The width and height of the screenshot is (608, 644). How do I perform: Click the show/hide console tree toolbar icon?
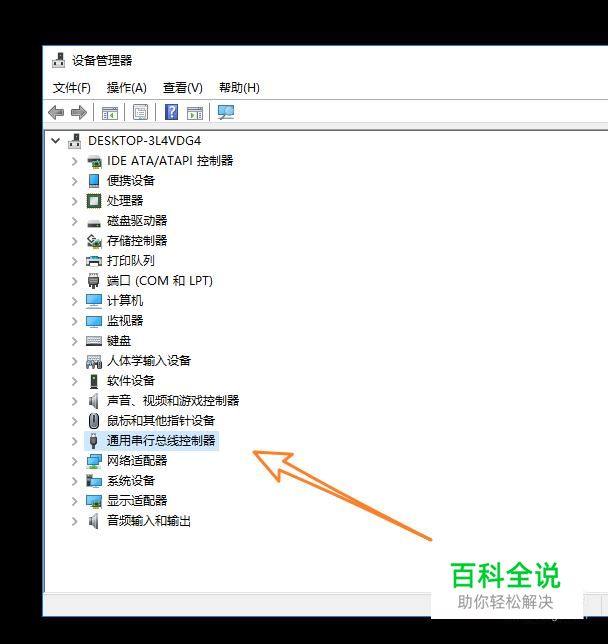[x=110, y=113]
